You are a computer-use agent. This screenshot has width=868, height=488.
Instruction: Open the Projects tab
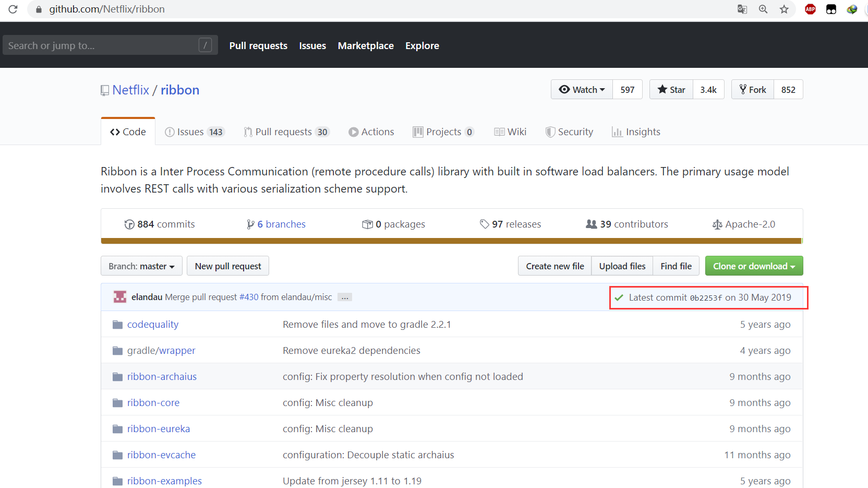pos(443,132)
